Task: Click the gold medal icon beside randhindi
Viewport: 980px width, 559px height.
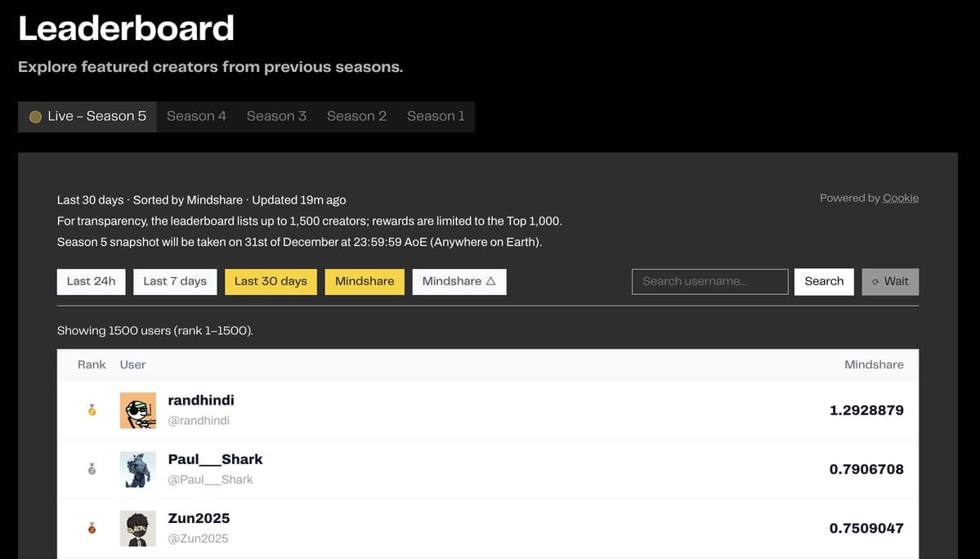Action: [x=90, y=409]
